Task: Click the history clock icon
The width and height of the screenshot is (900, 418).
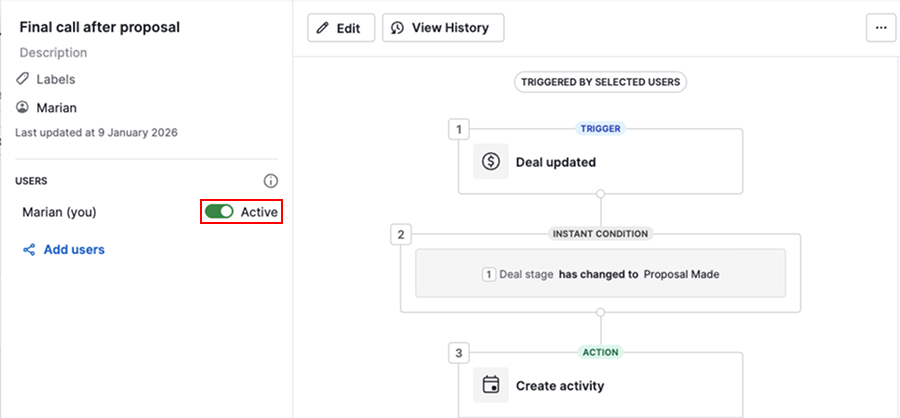Action: click(397, 28)
